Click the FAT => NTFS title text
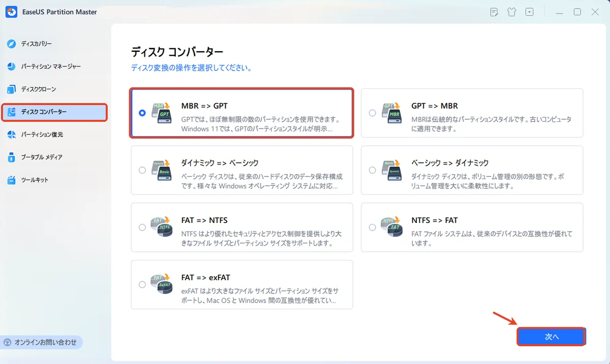610x364 pixels. (x=204, y=220)
